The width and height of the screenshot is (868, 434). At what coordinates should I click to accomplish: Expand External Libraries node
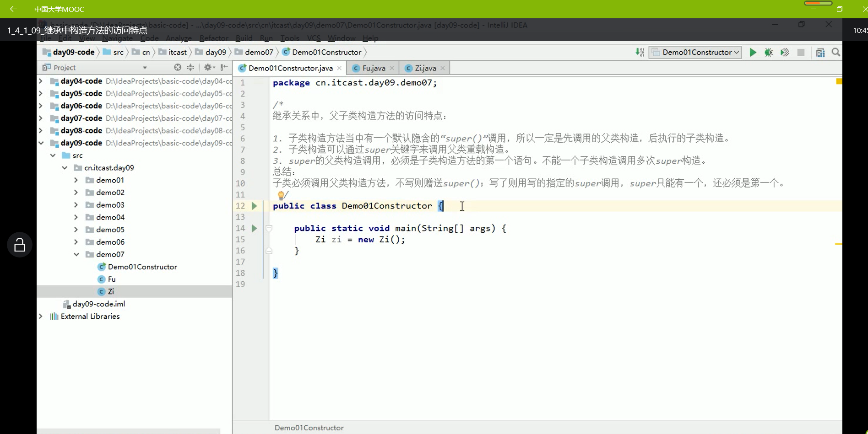(41, 316)
